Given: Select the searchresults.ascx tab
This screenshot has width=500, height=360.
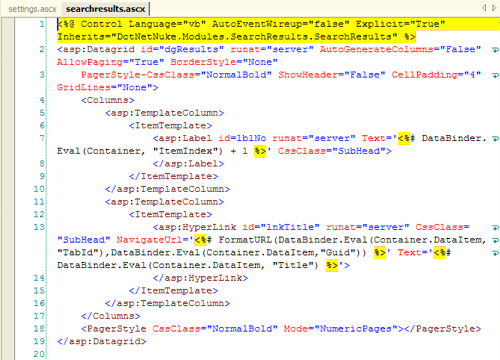Looking at the screenshot, I should 105,9.
